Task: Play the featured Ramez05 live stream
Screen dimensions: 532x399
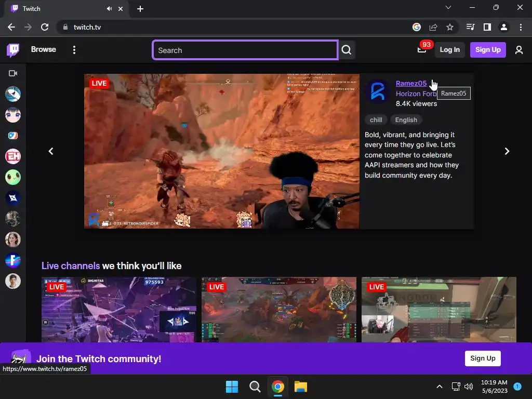Action: tap(221, 151)
